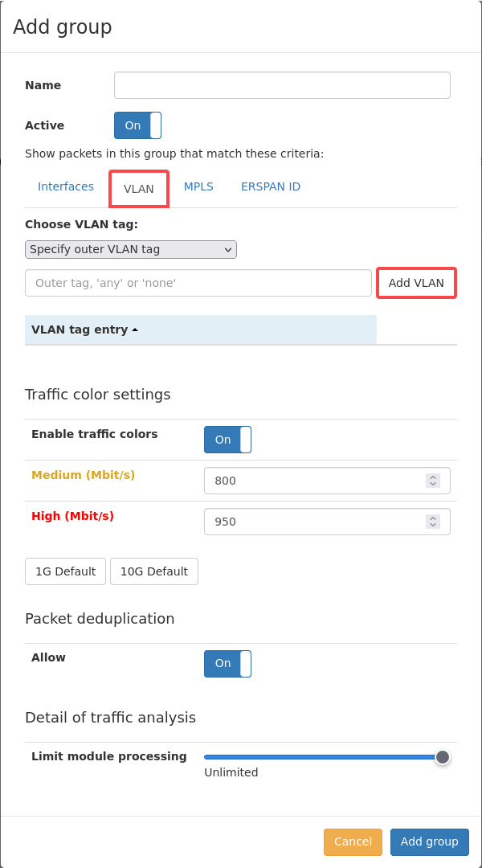This screenshot has width=482, height=868.
Task: Disable the Enable traffic colors switch
Action: point(227,440)
